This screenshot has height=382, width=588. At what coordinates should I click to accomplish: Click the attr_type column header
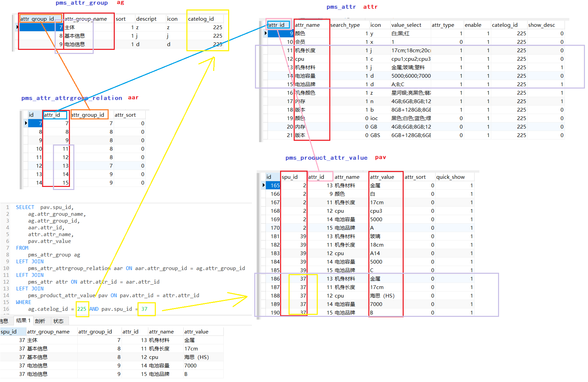[x=443, y=25]
